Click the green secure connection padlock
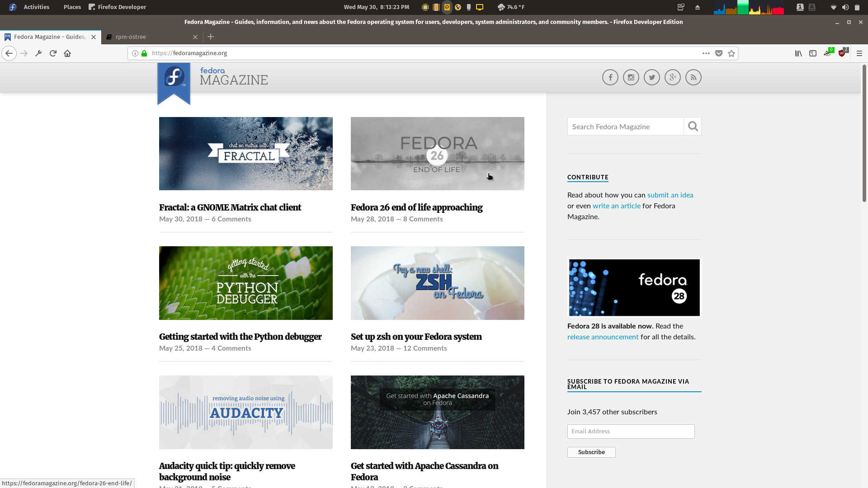 pyautogui.click(x=144, y=53)
